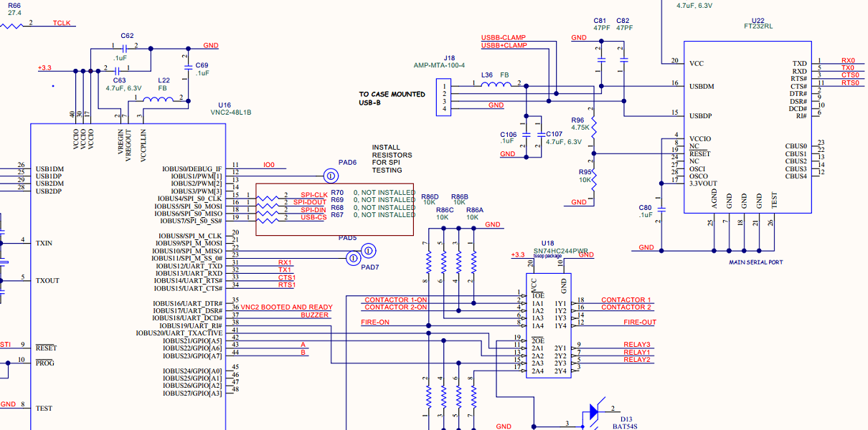Screen dimensions: 868x430
Task: Click the R66 resistor label
Action: click(14, 4)
